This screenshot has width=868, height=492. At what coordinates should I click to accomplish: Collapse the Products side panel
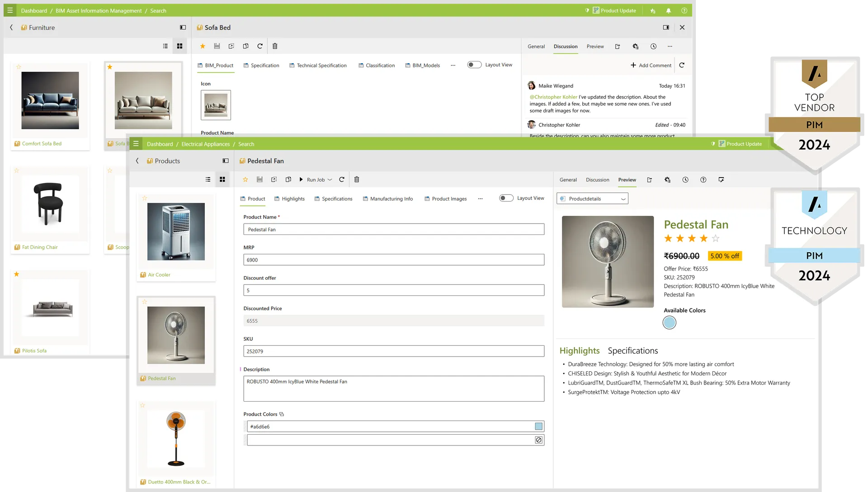(226, 161)
